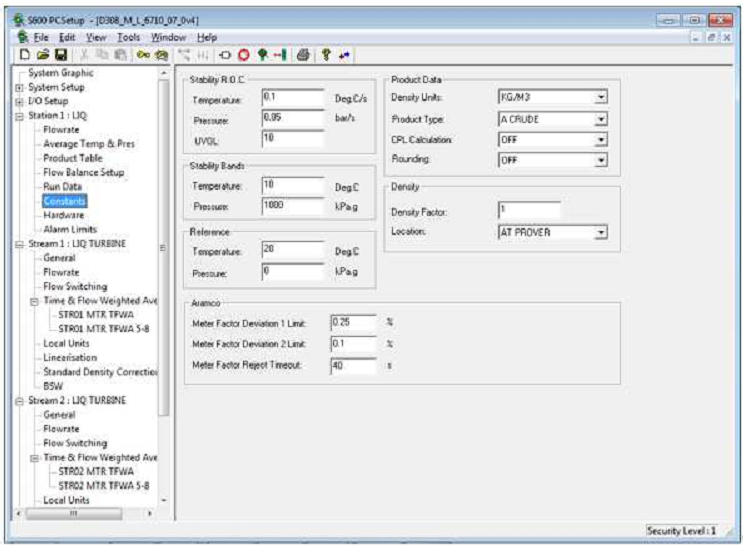Select Run Data tree item

pos(62,187)
